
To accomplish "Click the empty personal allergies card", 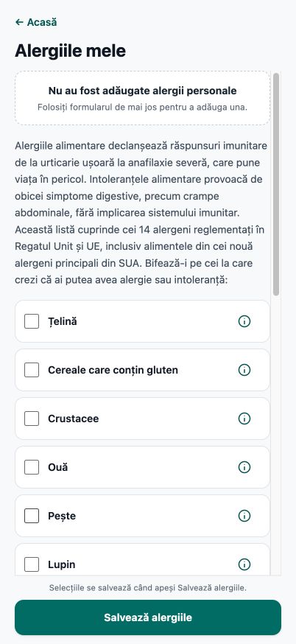I will (x=142, y=98).
